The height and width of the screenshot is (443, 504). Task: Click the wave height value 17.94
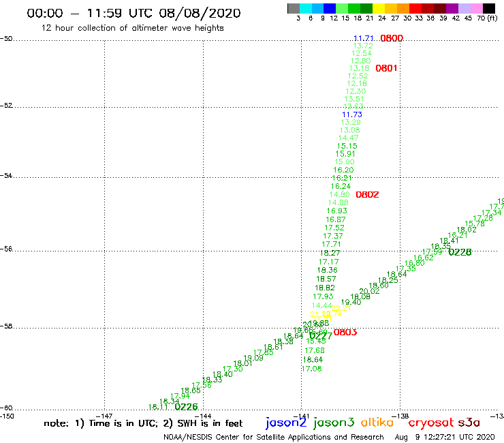[180, 397]
